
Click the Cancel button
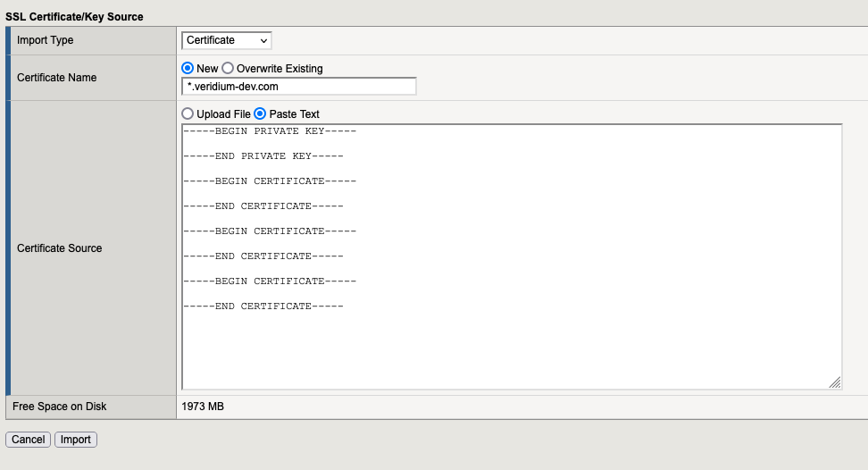point(29,440)
